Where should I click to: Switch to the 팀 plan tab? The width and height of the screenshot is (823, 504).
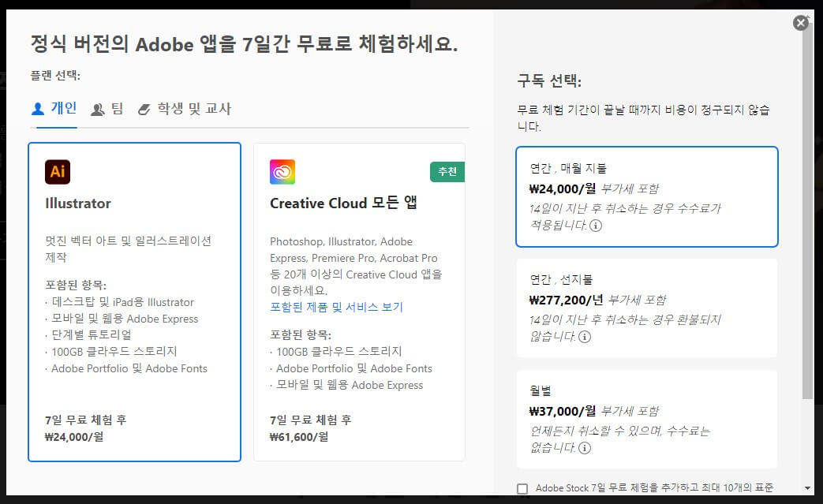pyautogui.click(x=107, y=109)
